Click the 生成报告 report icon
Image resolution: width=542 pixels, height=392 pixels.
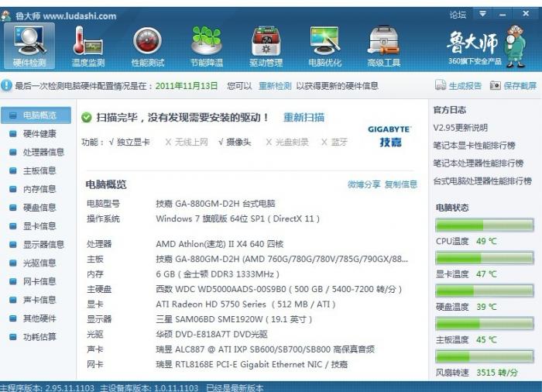441,84
